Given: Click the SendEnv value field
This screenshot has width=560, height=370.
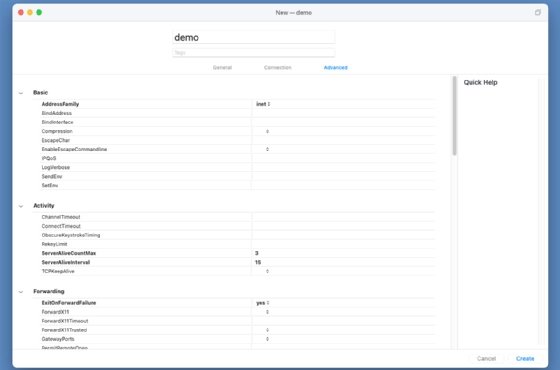Looking at the screenshot, I should (x=343, y=176).
